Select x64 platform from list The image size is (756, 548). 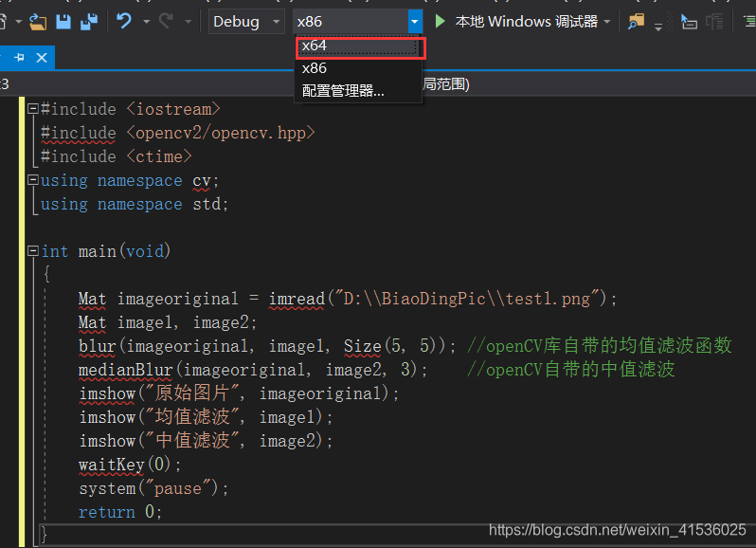click(x=358, y=46)
